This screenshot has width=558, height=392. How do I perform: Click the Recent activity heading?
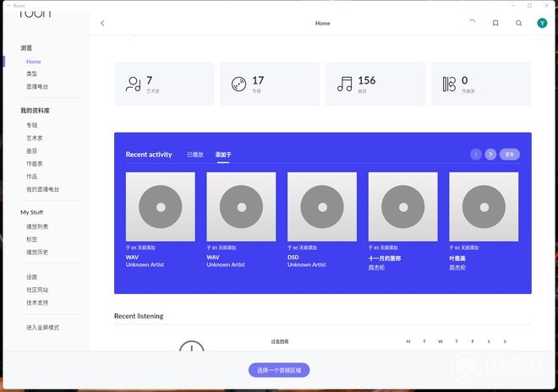(149, 155)
